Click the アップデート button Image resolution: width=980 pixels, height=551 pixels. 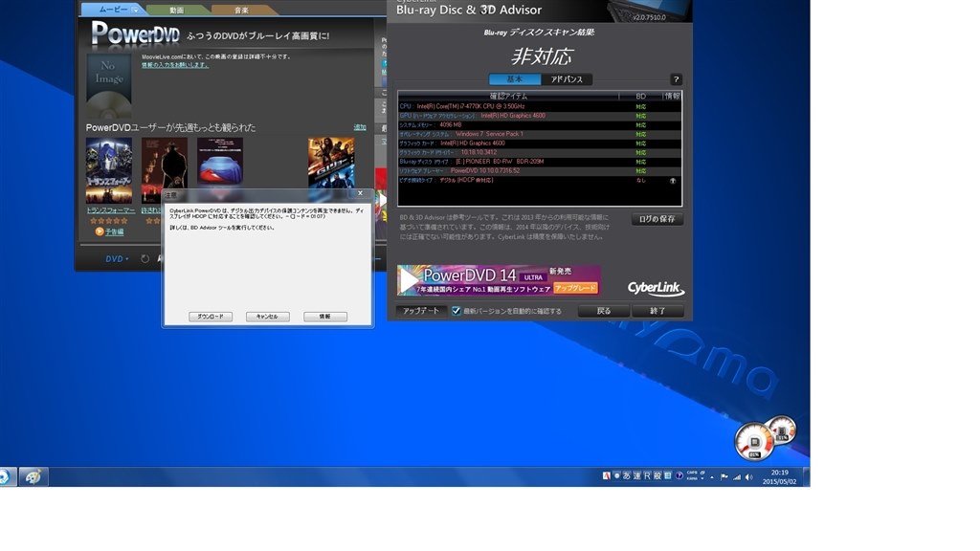click(x=421, y=311)
